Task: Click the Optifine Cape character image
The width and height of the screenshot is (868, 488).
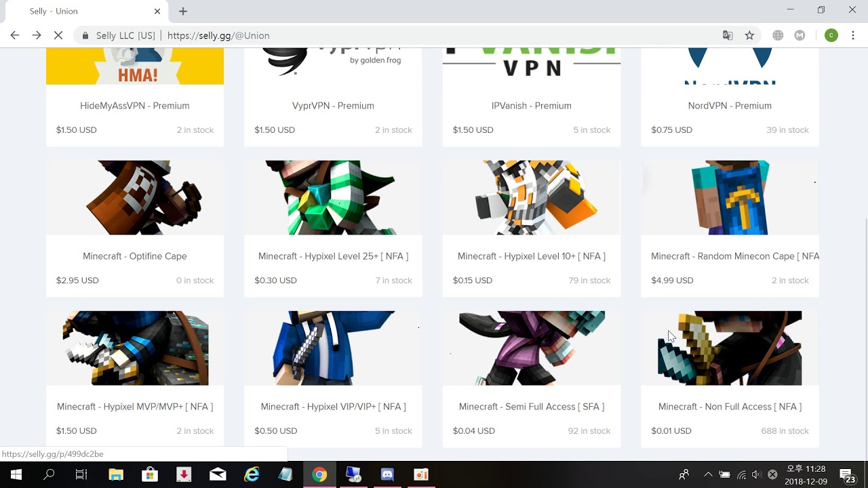Action: pos(134,198)
